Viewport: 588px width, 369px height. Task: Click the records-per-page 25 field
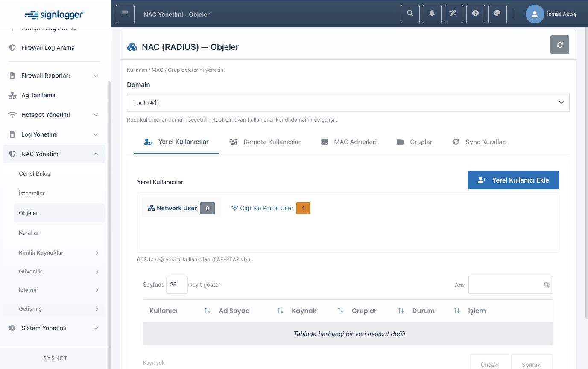pyautogui.click(x=177, y=285)
